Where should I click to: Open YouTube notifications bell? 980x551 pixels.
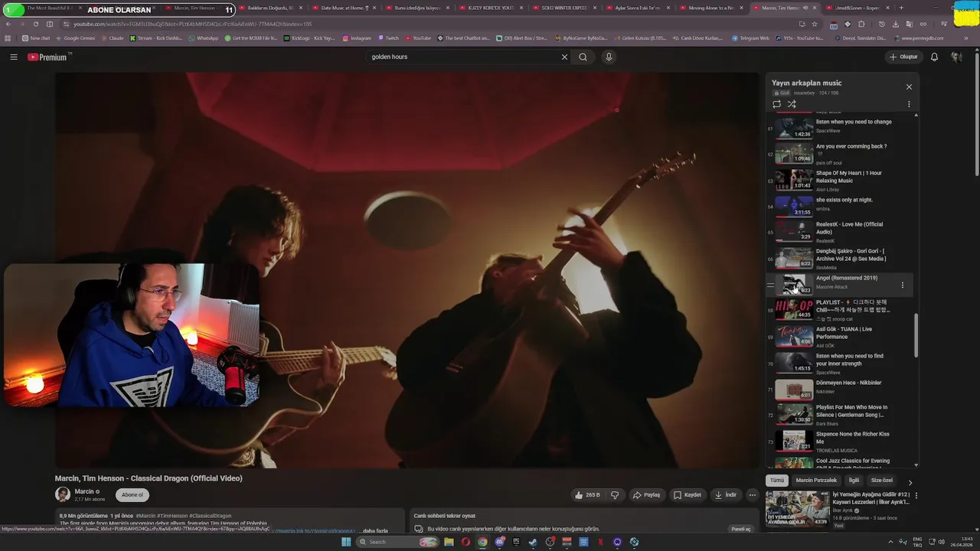click(934, 57)
